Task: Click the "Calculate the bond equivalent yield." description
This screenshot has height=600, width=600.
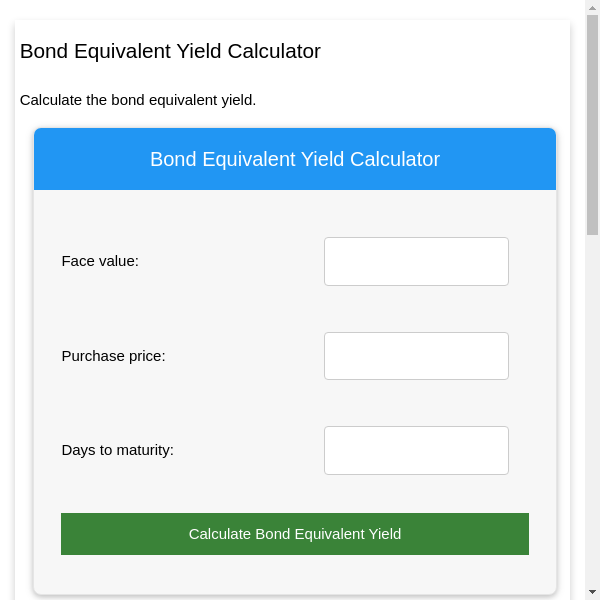Action: [x=138, y=100]
